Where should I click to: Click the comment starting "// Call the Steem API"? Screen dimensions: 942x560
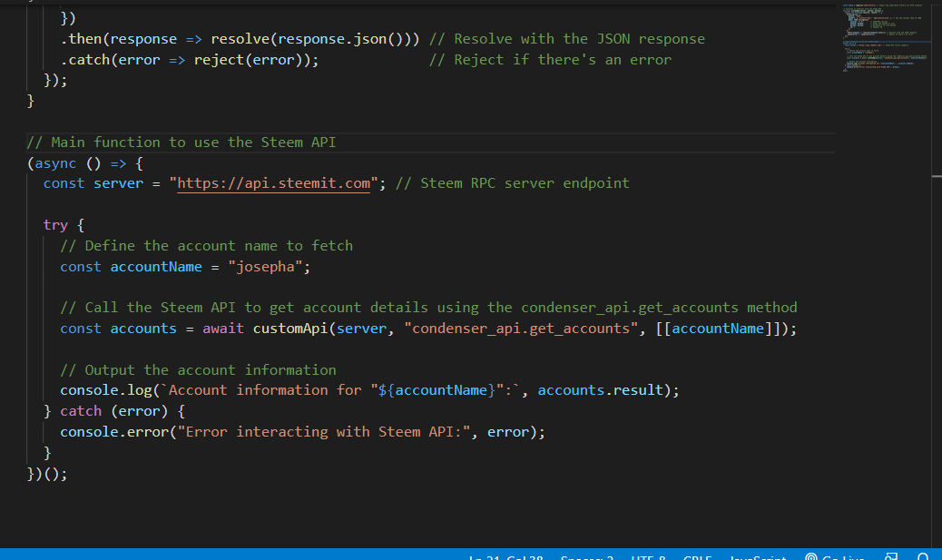coord(428,308)
